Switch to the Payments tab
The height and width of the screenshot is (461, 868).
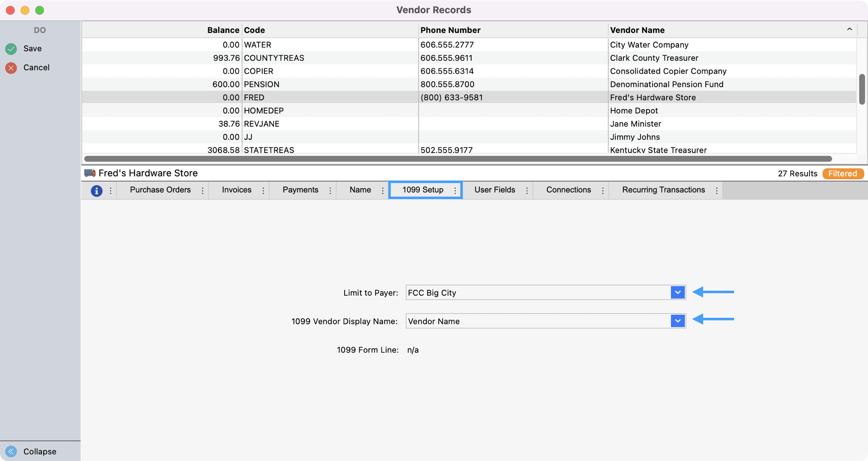[x=300, y=190]
